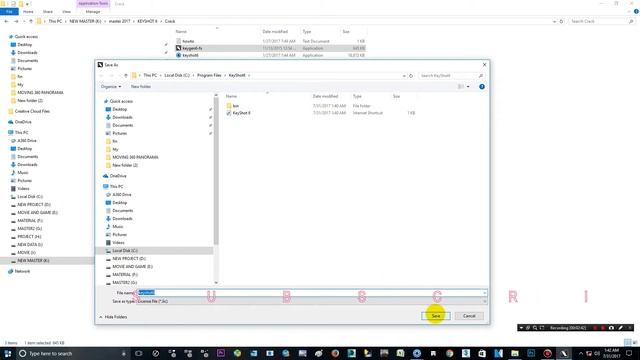Select the text document in Explorer Crack folder
The width and height of the screenshot is (640, 360).
188,41
